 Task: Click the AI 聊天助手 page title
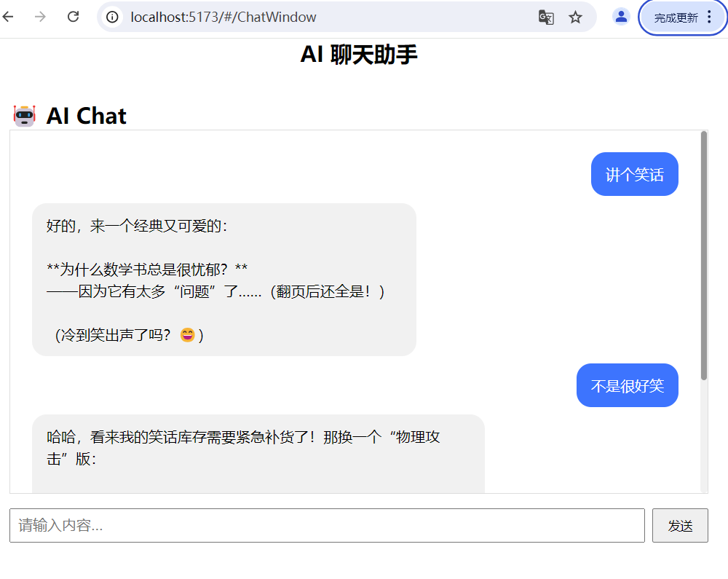click(359, 55)
